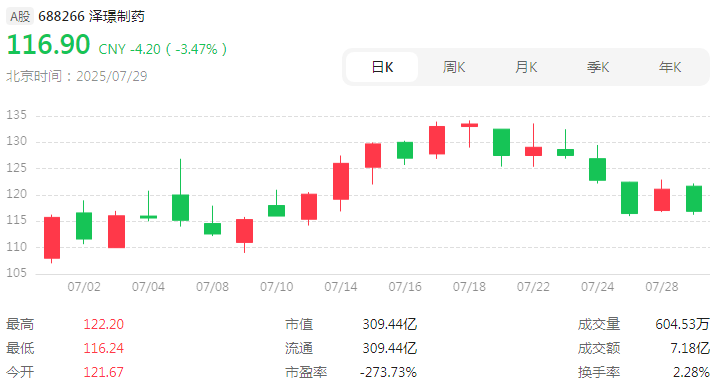714x385 pixels.
Task: Click the 105 y-axis price label
Action: [16, 273]
